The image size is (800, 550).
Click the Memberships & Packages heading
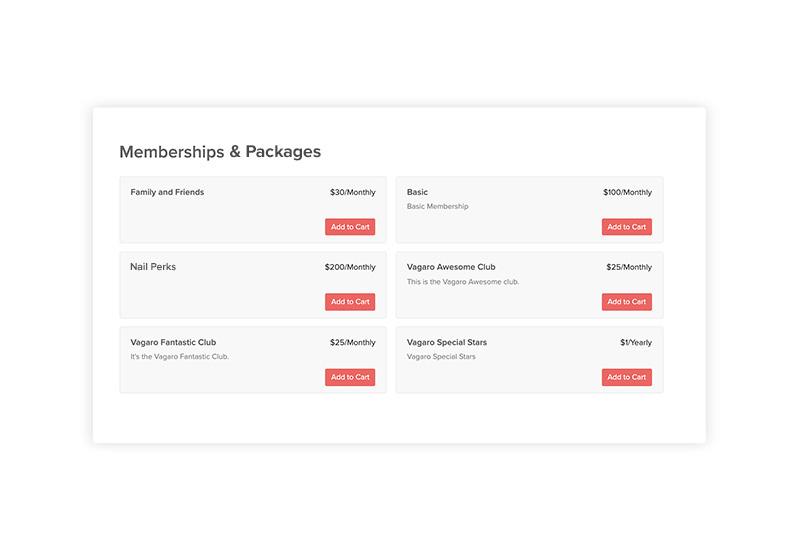point(220,152)
